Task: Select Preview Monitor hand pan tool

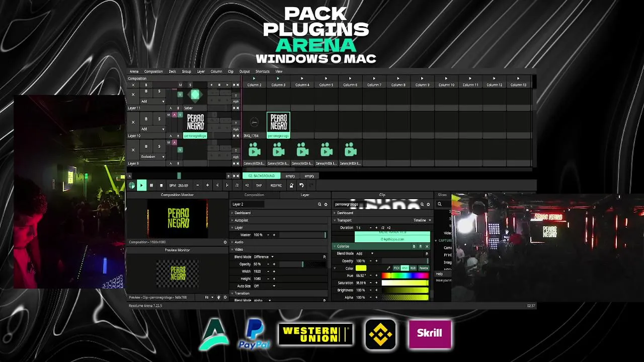Action: [x=218, y=298]
